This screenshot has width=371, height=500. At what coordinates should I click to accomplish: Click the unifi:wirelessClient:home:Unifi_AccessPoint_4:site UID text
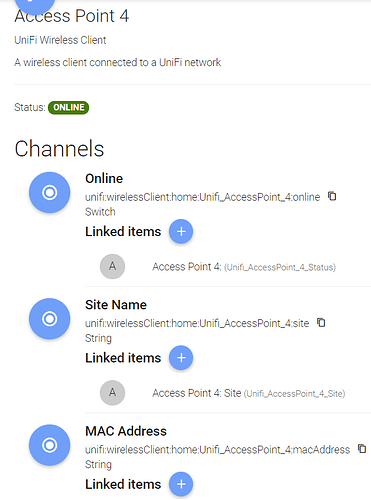point(197,324)
